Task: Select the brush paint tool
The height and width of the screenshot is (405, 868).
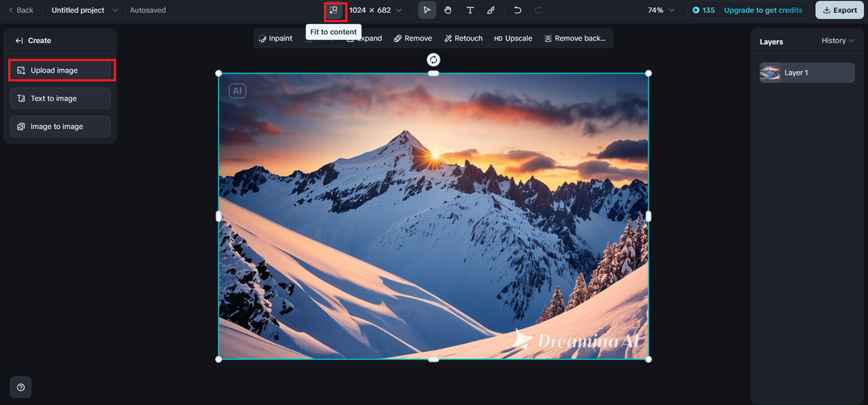Action: tap(491, 10)
